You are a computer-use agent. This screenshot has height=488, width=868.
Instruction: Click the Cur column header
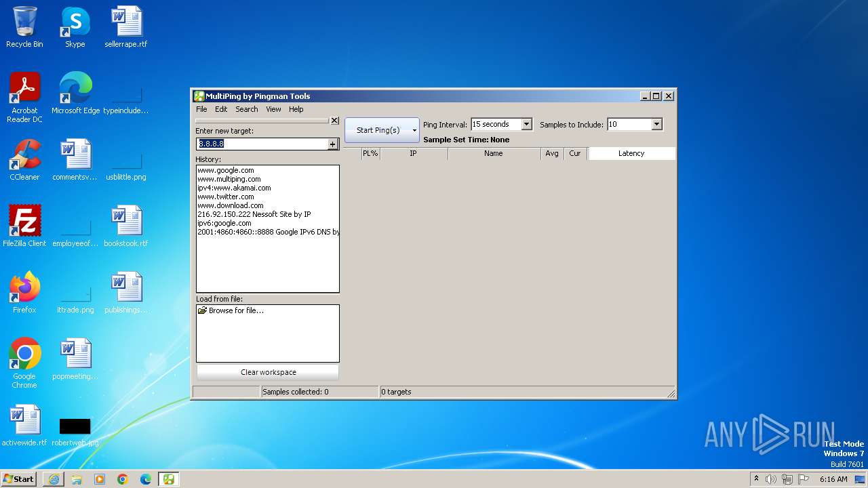coord(575,153)
